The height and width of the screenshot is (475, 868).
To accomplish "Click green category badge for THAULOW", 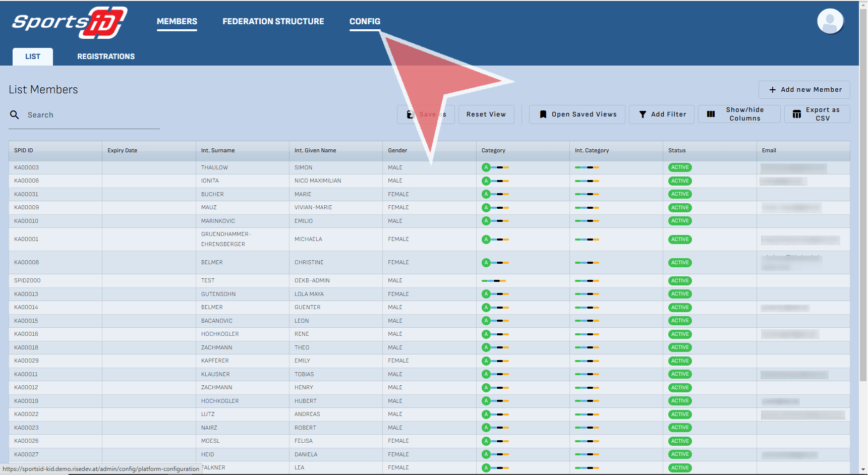I will (x=486, y=167).
